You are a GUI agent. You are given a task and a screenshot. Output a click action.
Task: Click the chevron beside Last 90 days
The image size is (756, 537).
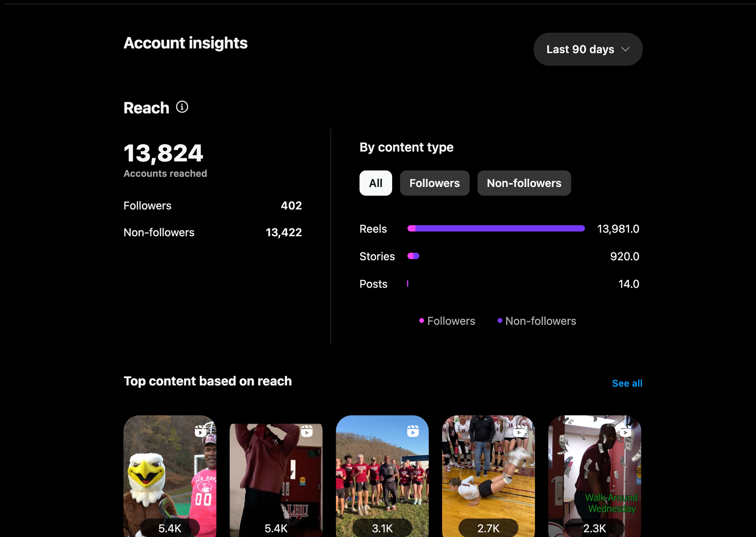click(x=625, y=49)
